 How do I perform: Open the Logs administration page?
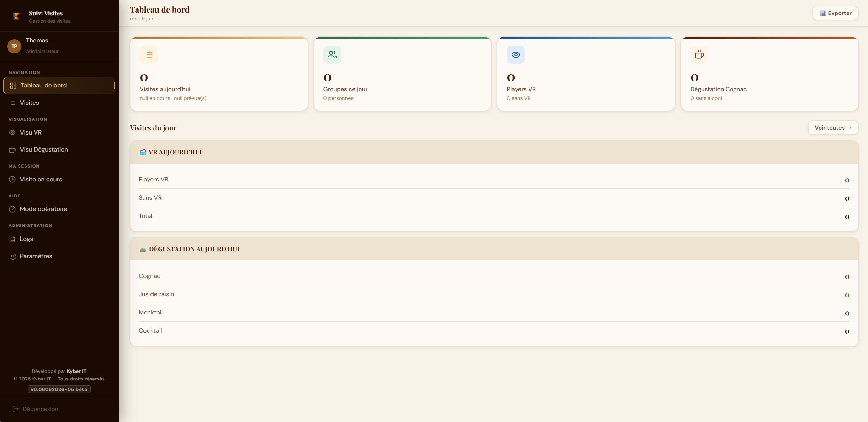[x=59, y=239]
